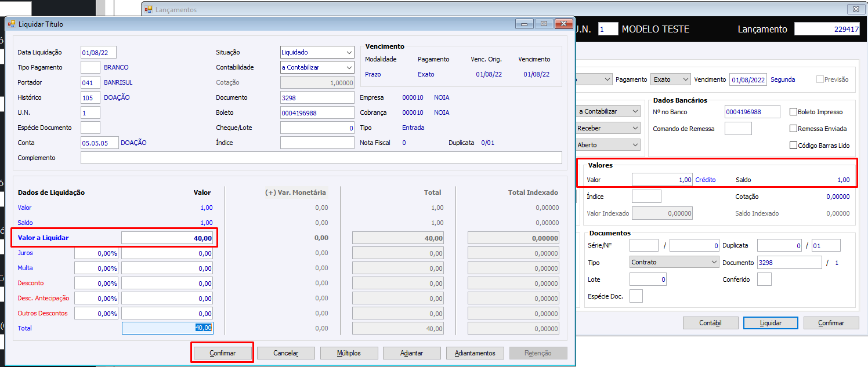Click the Juros value field
This screenshot has width=868, height=367.
[x=167, y=253]
